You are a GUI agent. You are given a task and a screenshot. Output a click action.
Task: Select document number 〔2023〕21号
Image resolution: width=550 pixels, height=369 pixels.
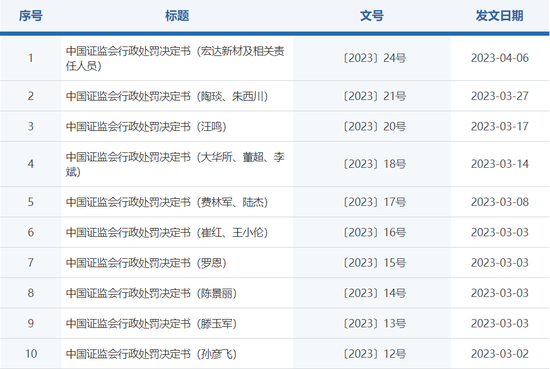coord(375,96)
